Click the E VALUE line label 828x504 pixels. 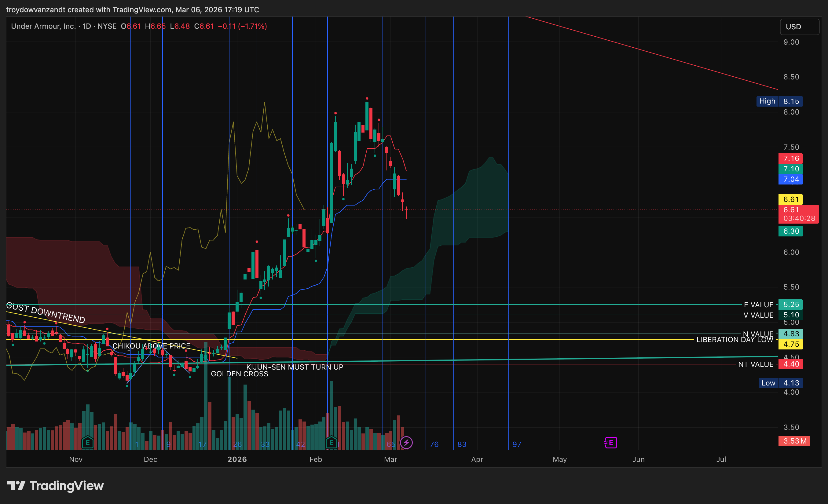tap(758, 305)
